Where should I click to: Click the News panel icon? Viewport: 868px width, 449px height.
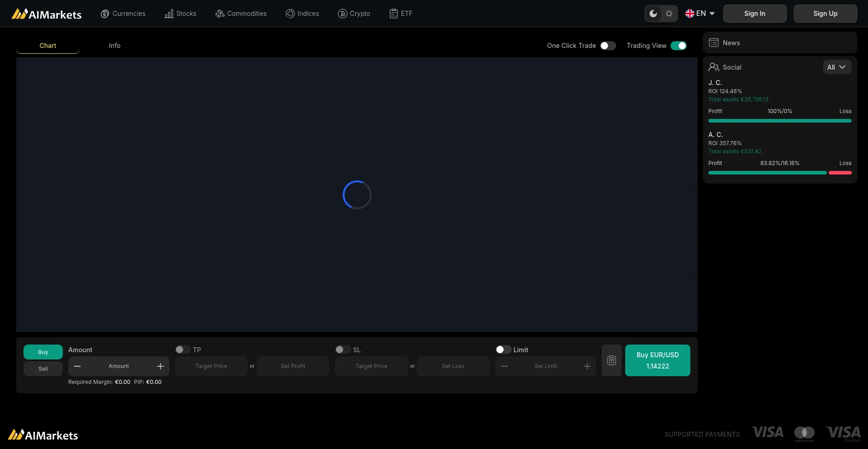coord(714,43)
